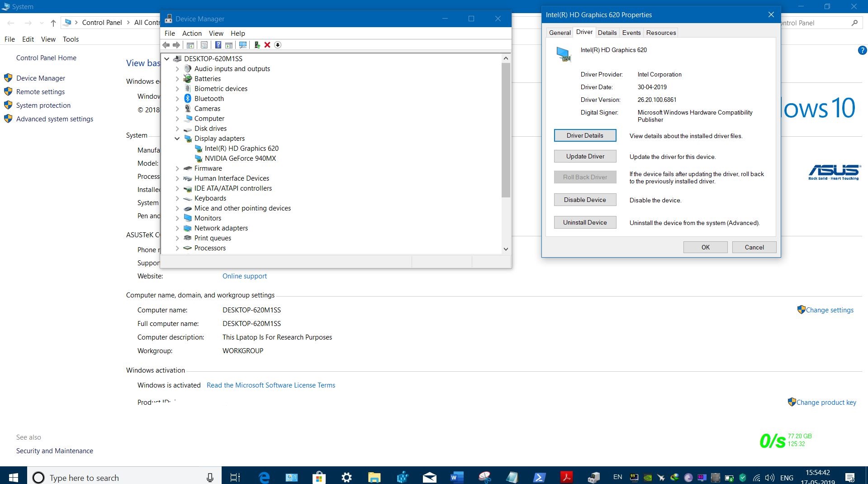This screenshot has width=868, height=484.
Task: Expand the Bluetooth category
Action: (x=177, y=99)
